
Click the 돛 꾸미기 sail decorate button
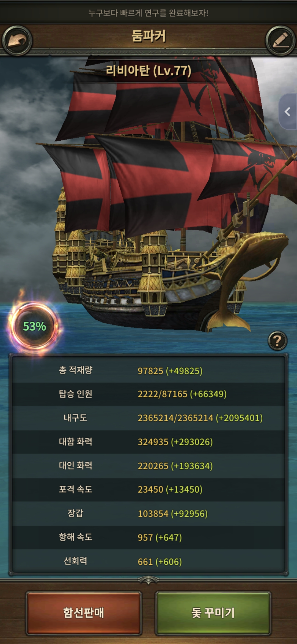pos(213,613)
